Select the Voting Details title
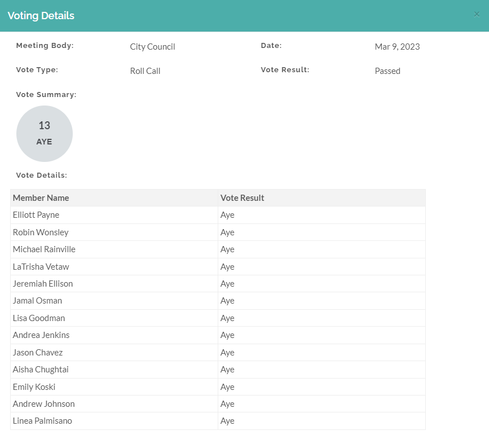Image resolution: width=489 pixels, height=448 pixels. (41, 16)
